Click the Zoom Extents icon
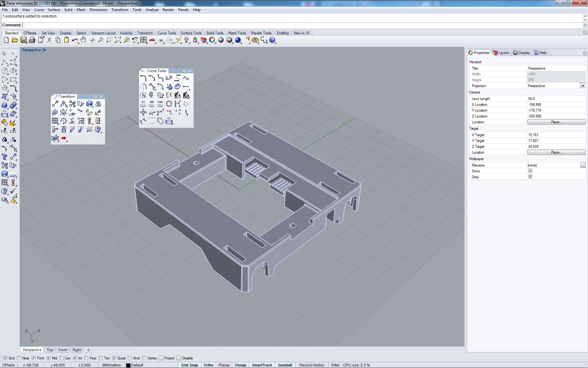The image size is (588, 368). coord(118,40)
